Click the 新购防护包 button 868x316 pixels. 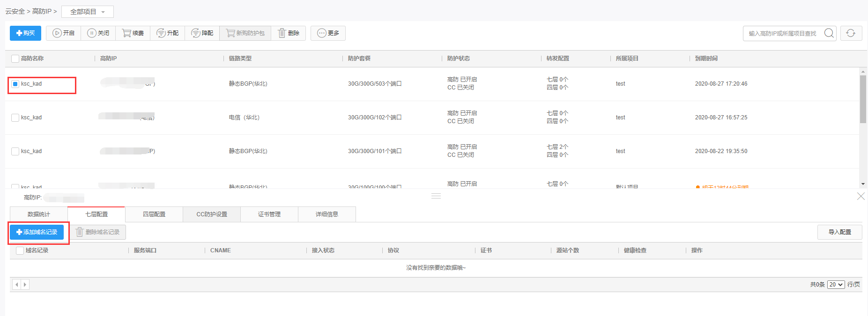(x=245, y=33)
